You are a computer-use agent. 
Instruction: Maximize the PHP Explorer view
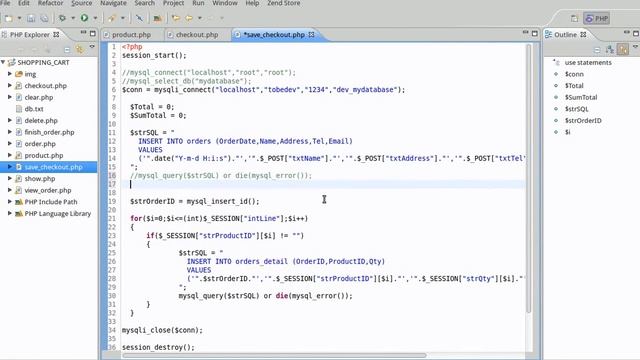(93, 33)
